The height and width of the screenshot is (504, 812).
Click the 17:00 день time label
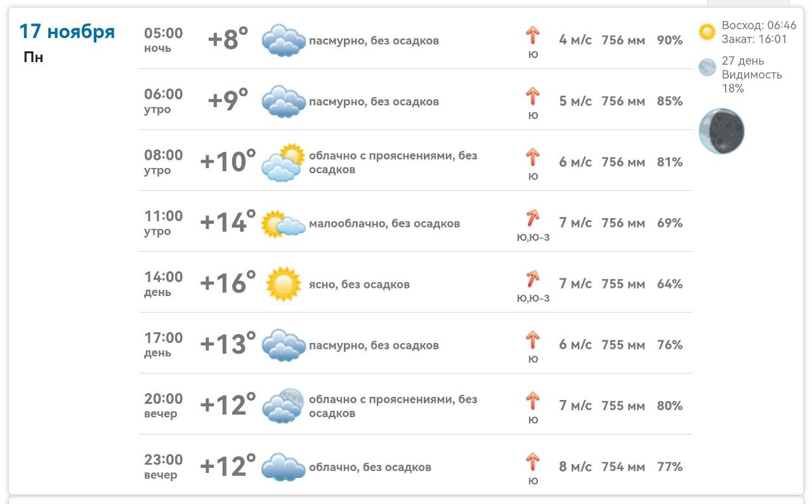(x=163, y=344)
